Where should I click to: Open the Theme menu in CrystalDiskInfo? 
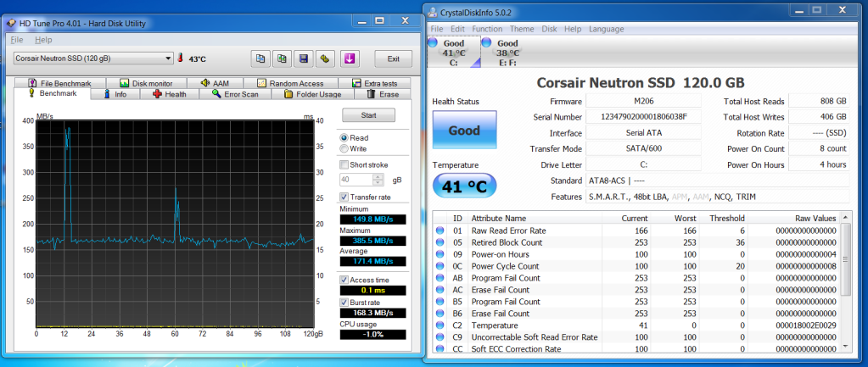[x=522, y=29]
